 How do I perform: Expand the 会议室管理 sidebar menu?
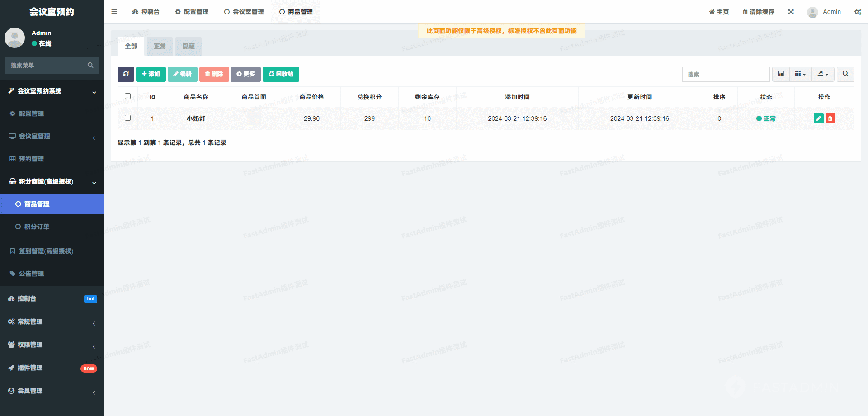coord(52,136)
